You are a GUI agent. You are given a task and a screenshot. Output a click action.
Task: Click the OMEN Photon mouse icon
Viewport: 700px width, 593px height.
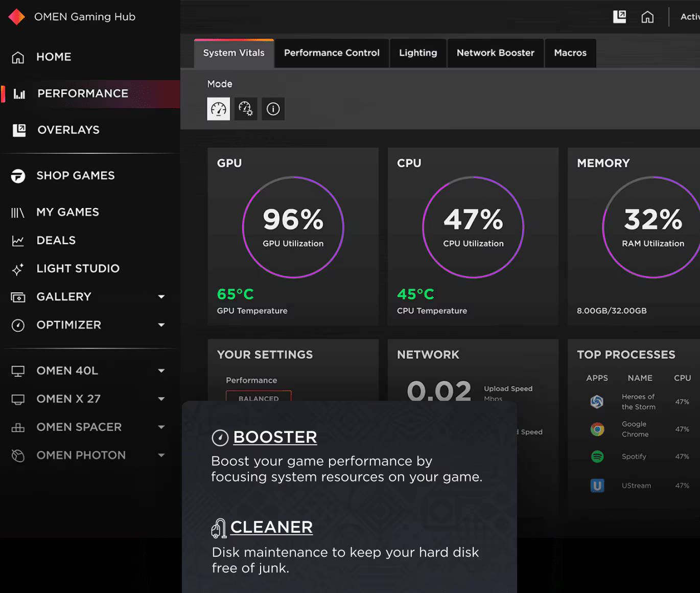click(x=18, y=455)
